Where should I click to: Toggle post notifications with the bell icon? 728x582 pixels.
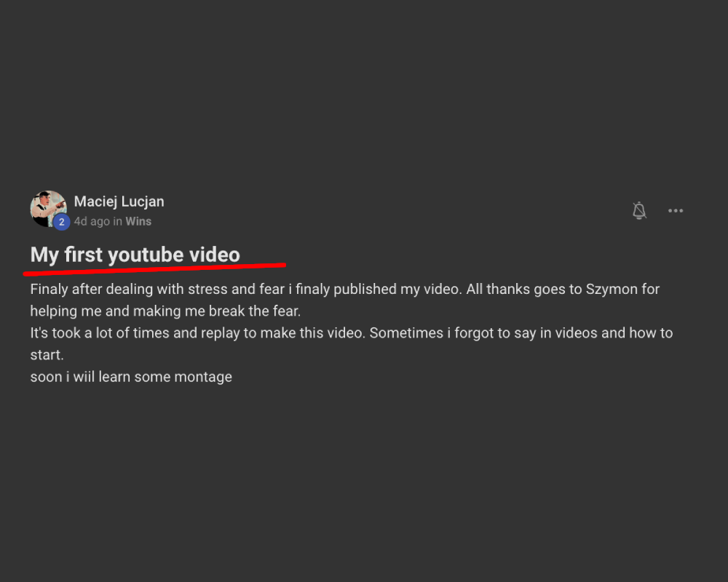point(639,211)
